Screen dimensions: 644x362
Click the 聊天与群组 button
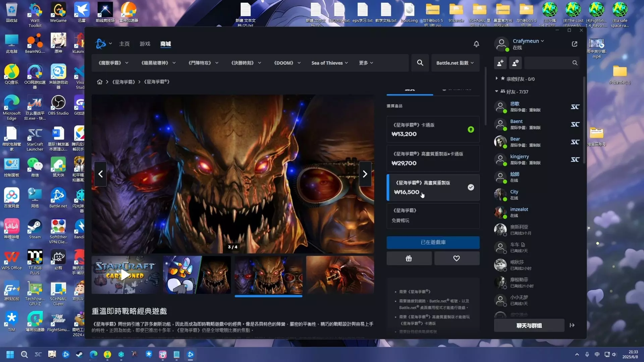click(x=529, y=325)
